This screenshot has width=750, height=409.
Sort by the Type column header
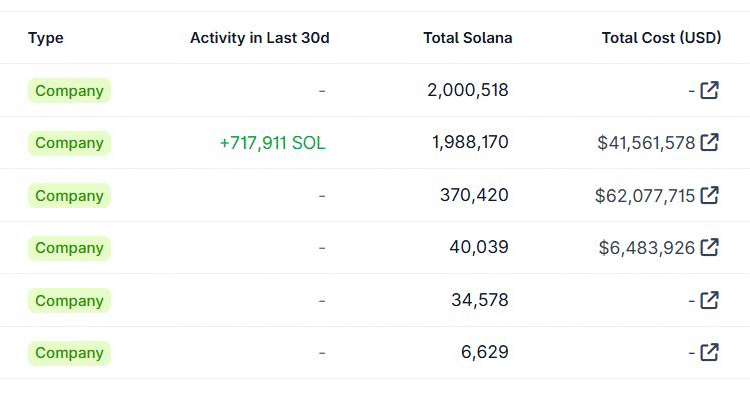(46, 38)
